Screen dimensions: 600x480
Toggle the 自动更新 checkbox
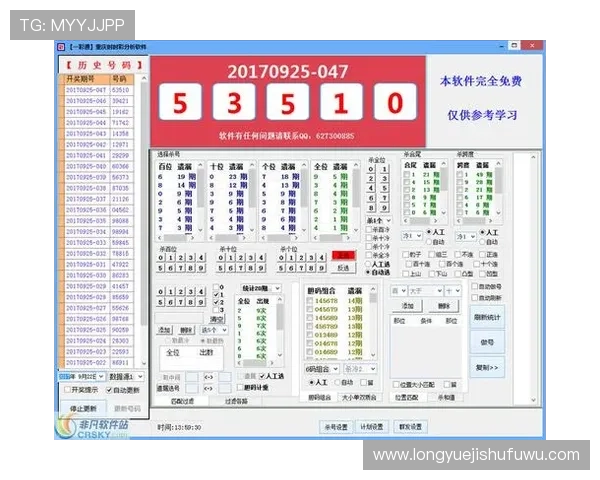click(111, 389)
